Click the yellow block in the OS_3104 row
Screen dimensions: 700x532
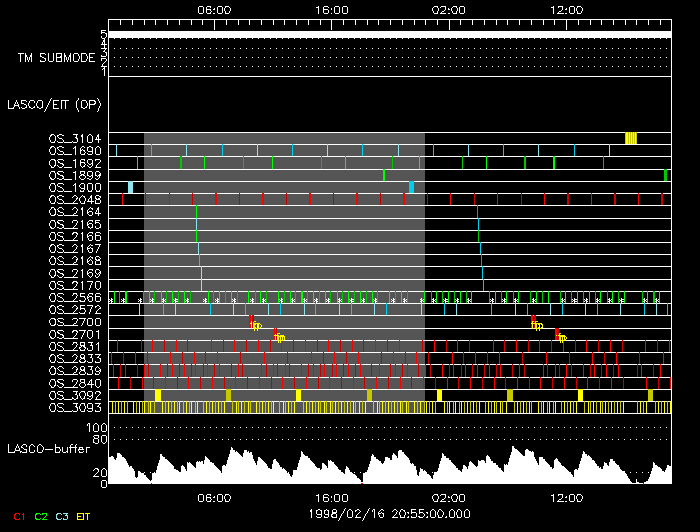click(631, 138)
